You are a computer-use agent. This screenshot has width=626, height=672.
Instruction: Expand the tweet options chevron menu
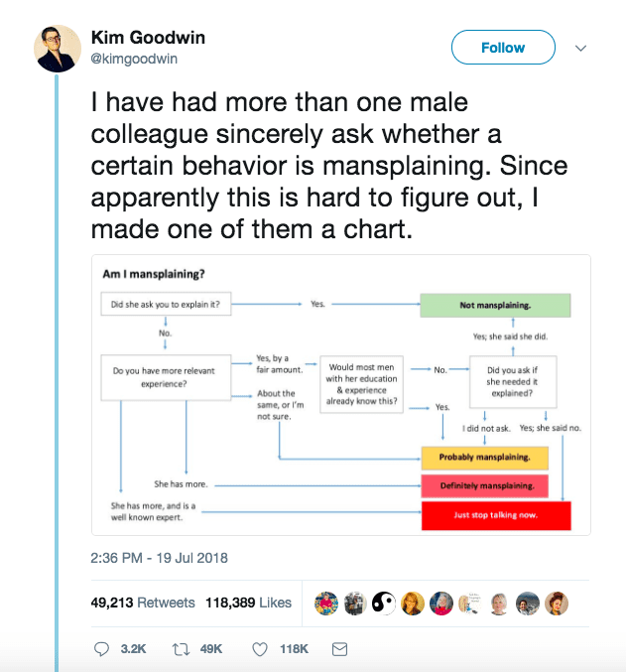580,48
